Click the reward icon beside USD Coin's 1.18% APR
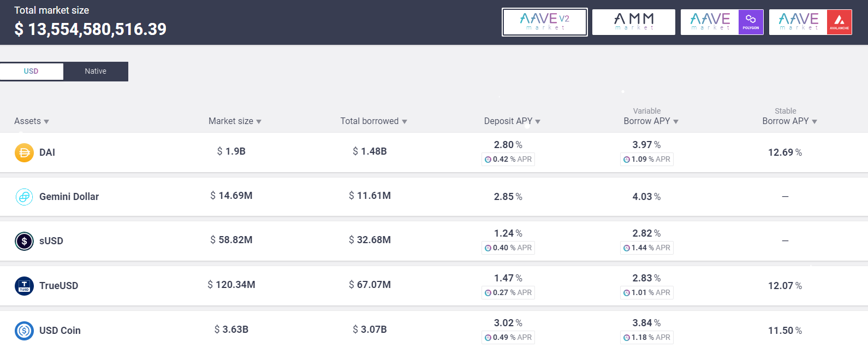 point(627,338)
